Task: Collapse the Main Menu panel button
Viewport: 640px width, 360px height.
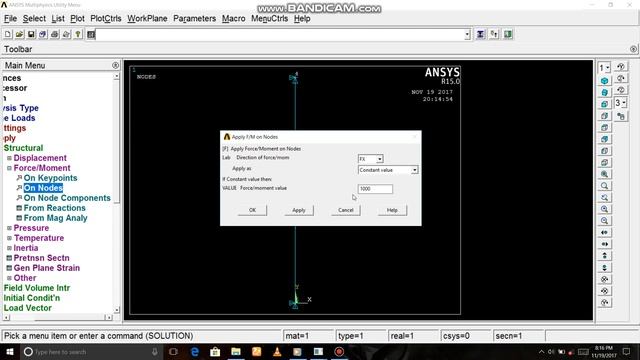Action: click(x=115, y=65)
